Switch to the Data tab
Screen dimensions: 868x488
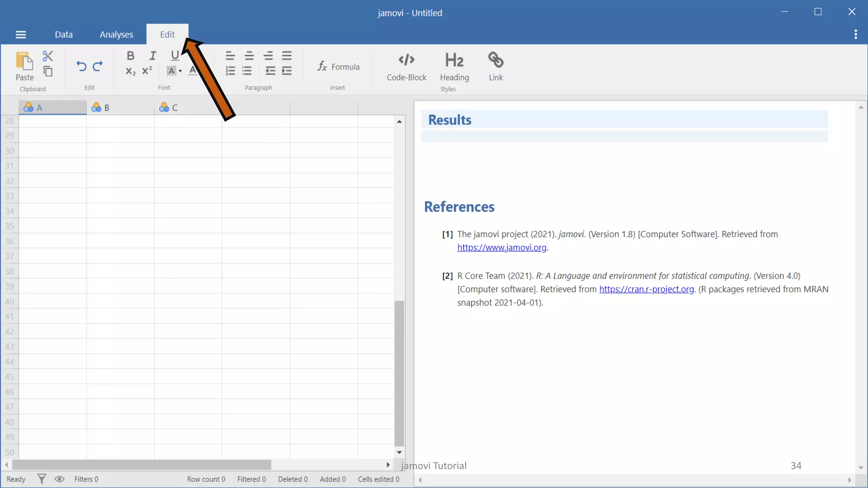64,35
